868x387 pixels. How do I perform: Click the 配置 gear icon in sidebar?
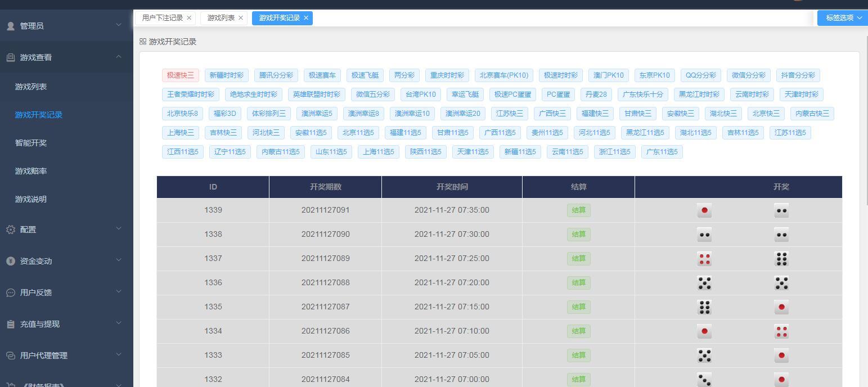(11, 229)
